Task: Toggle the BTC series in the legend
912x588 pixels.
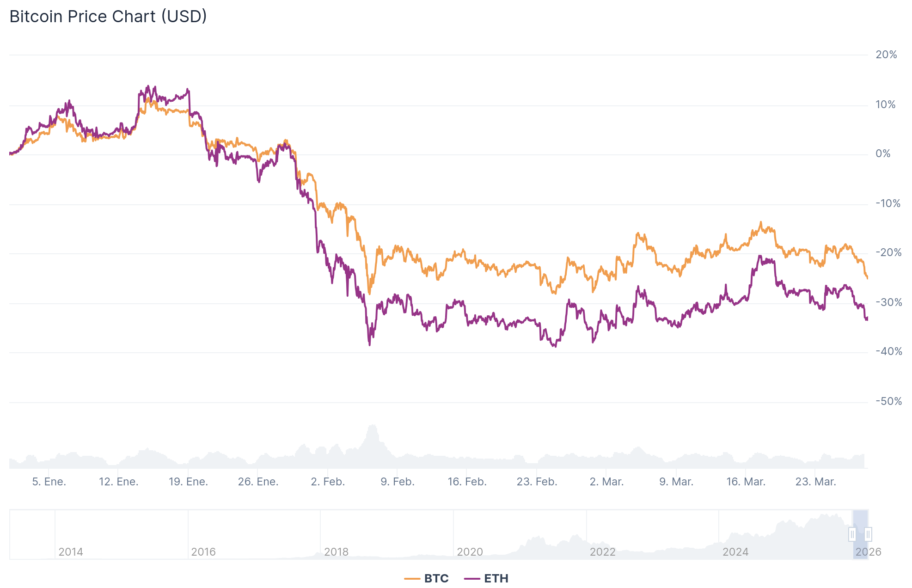Action: click(x=436, y=578)
